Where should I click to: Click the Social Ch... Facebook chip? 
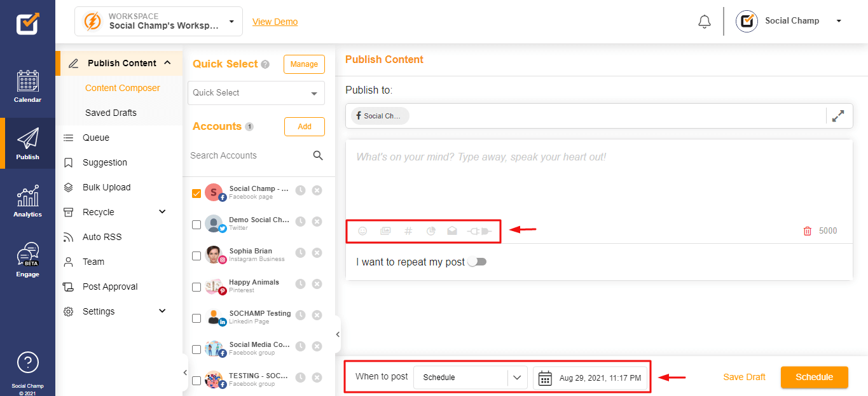[x=380, y=116]
